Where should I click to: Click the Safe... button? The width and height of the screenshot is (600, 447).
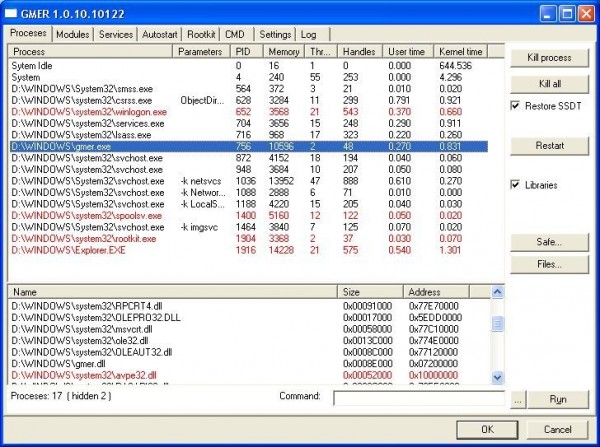[x=548, y=242]
